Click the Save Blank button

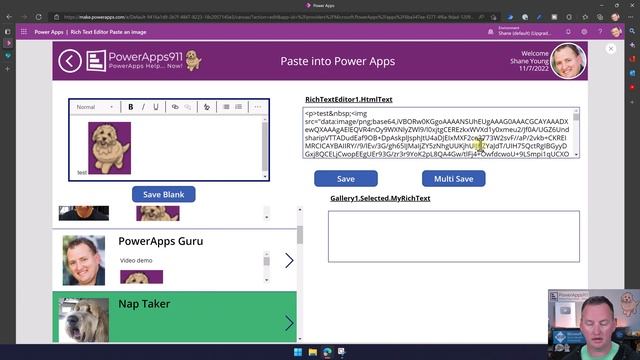164,194
